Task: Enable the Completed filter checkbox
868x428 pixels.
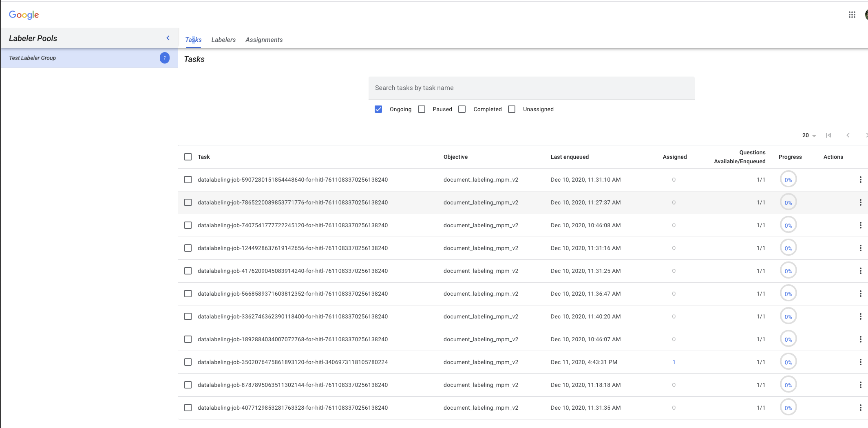Action: pos(462,109)
